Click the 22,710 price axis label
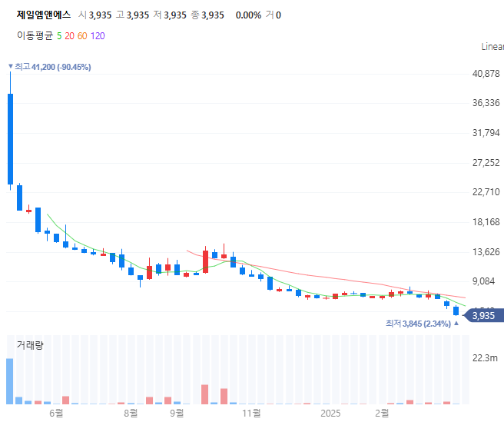The height and width of the screenshot is (422, 504). point(486,192)
